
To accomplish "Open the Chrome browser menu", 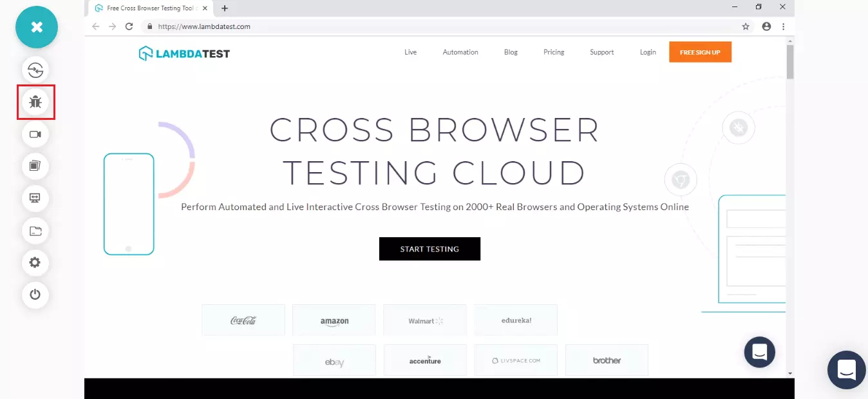I will (784, 26).
